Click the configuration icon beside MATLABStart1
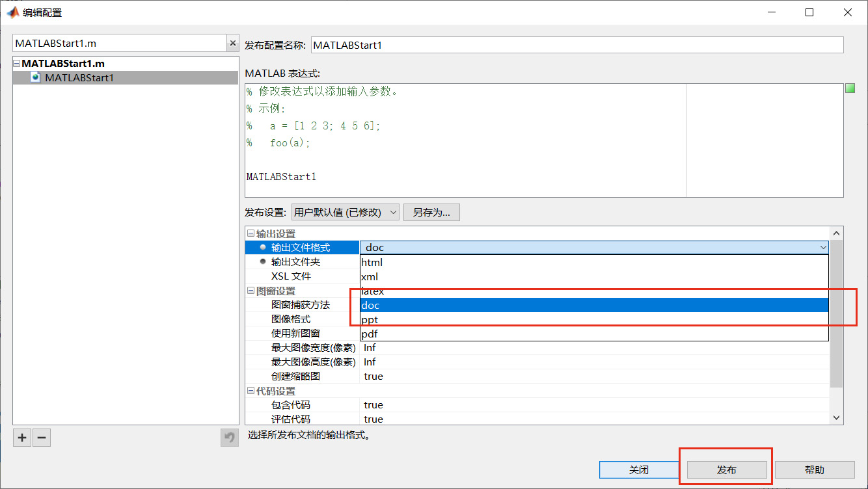This screenshot has width=868, height=489. coord(34,77)
